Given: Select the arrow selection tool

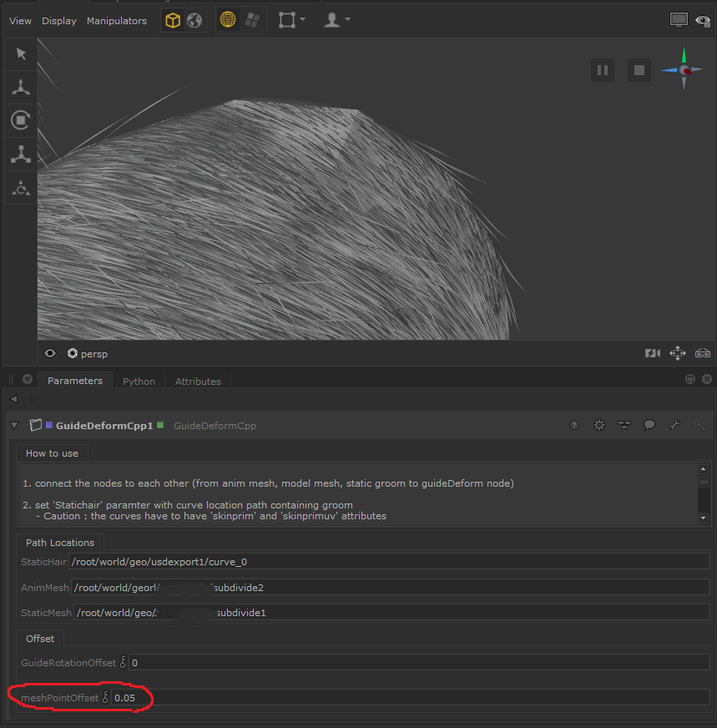Looking at the screenshot, I should tap(21, 54).
